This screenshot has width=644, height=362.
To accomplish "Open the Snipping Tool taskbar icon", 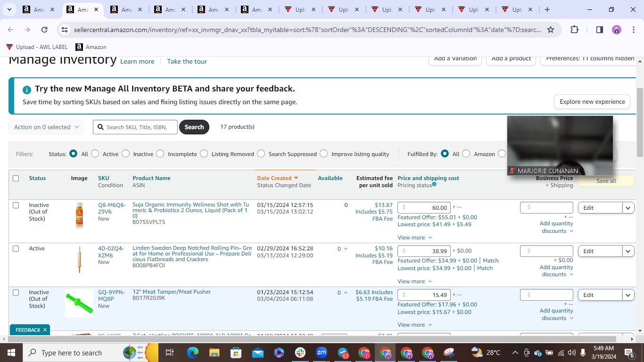I will 449,353.
